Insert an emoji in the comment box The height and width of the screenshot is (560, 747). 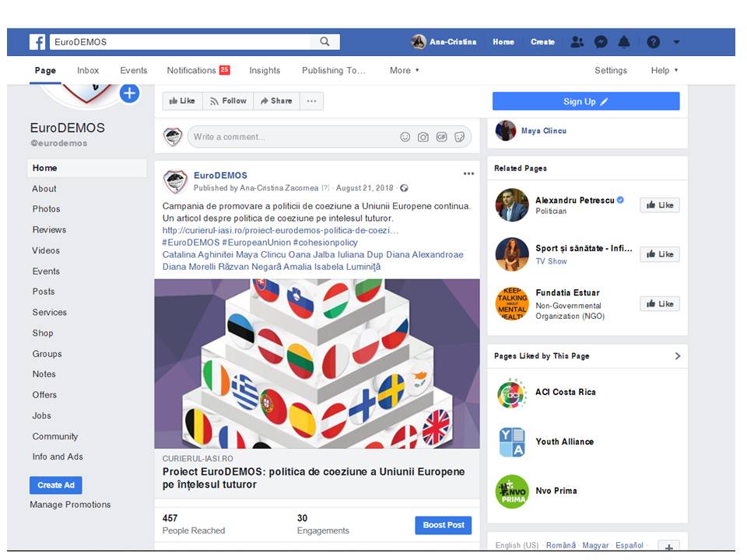point(405,137)
